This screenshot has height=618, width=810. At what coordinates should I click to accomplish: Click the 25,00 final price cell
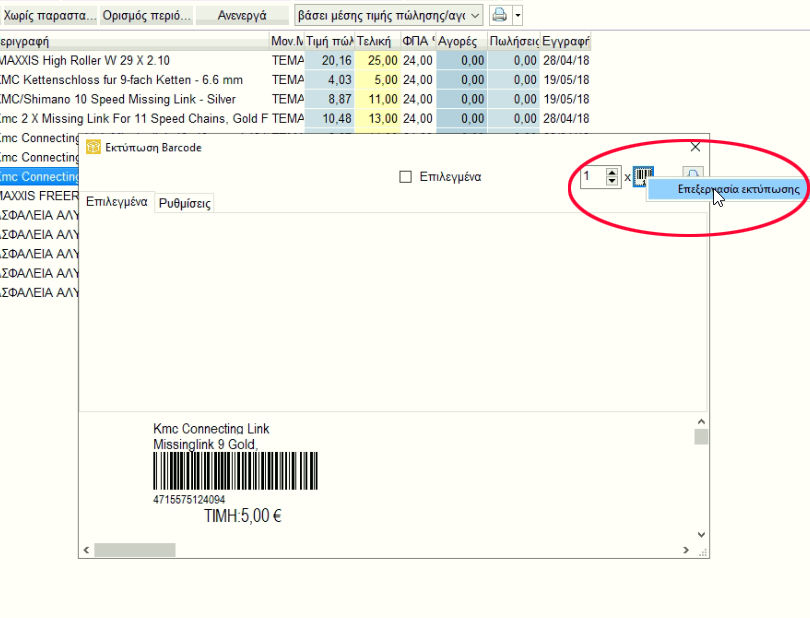(x=377, y=60)
